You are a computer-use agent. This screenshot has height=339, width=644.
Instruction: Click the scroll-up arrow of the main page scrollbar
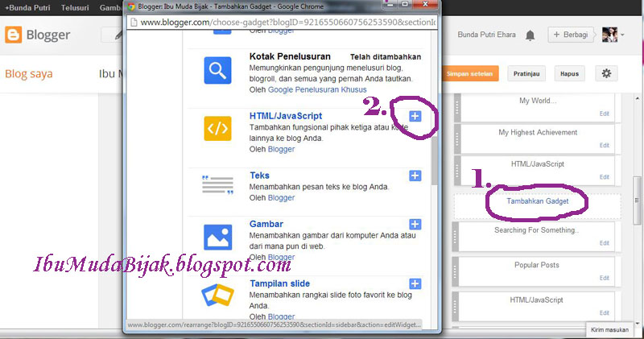[637, 98]
